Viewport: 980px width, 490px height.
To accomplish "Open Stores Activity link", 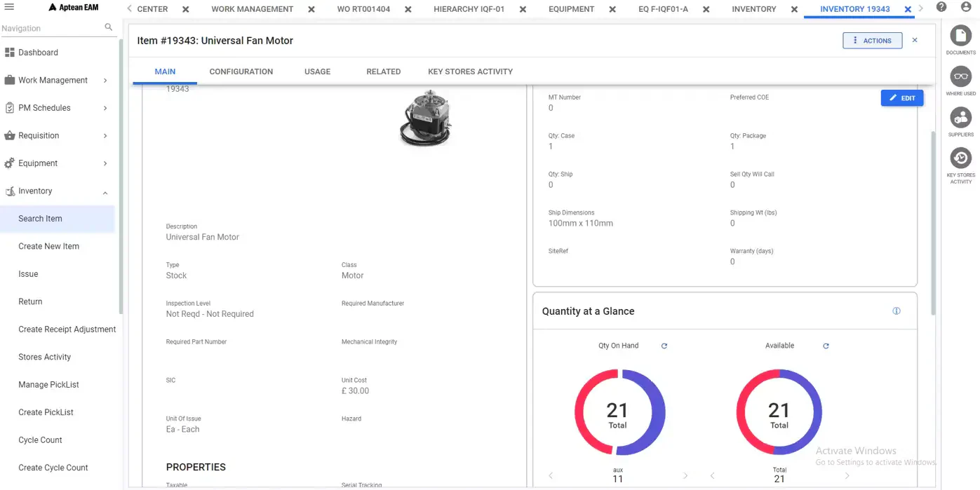I will coord(44,357).
